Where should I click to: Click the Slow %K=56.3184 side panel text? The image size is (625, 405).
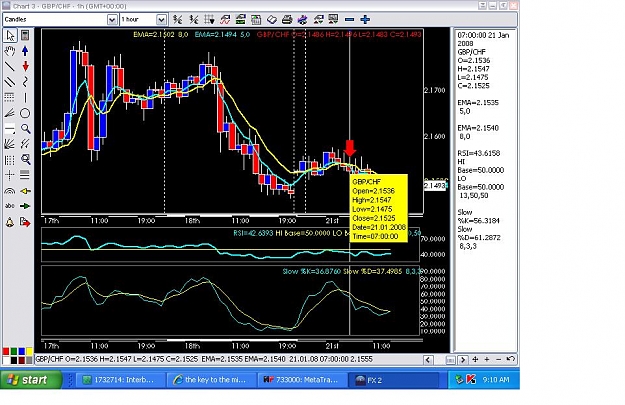(478, 216)
